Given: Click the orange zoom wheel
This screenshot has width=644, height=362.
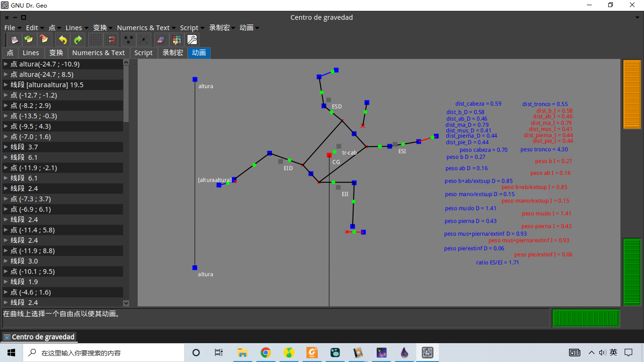Looking at the screenshot, I should 632,94.
